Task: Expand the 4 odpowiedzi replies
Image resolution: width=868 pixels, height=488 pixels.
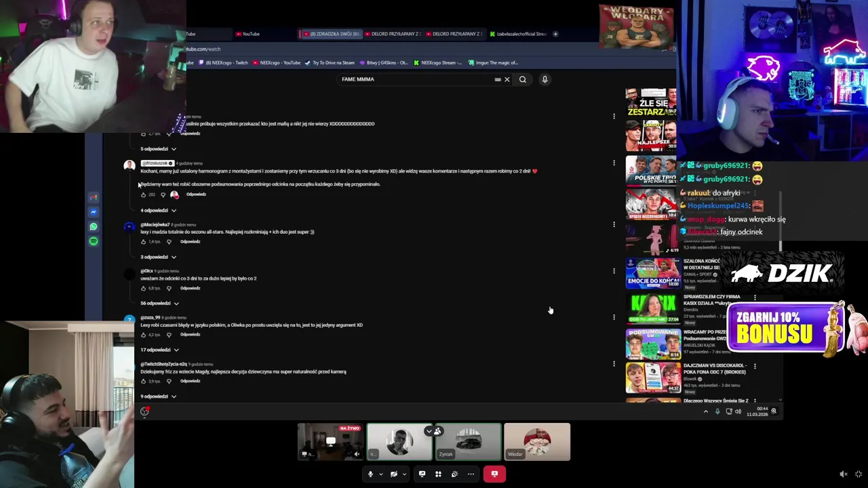Action: (x=158, y=210)
